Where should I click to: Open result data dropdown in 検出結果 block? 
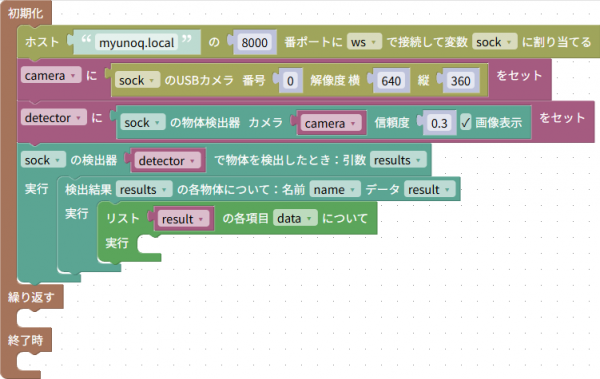point(430,190)
